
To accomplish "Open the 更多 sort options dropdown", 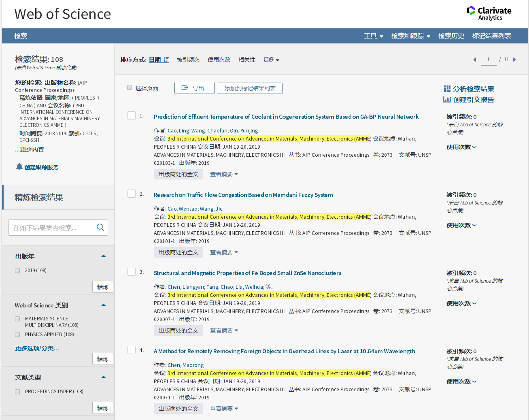I will [x=271, y=60].
